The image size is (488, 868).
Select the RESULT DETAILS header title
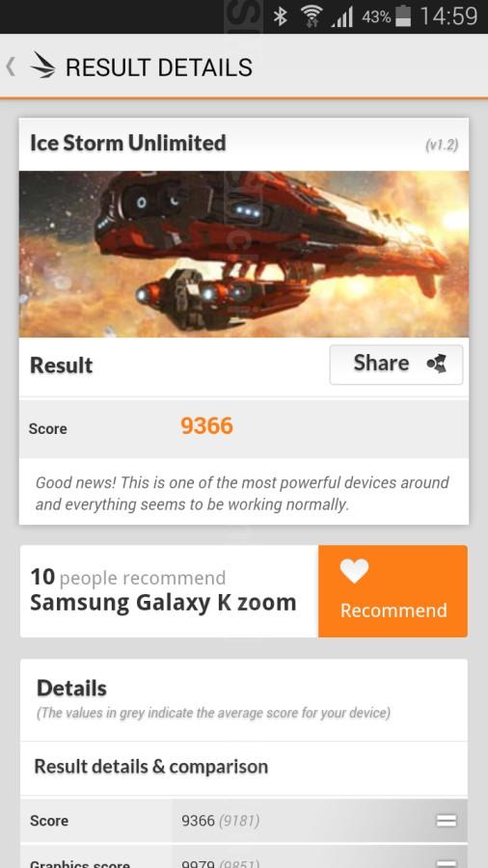[159, 68]
